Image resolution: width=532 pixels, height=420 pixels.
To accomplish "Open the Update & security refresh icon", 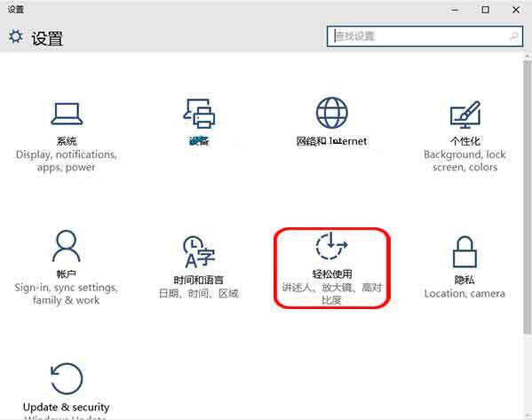I will click(67, 378).
